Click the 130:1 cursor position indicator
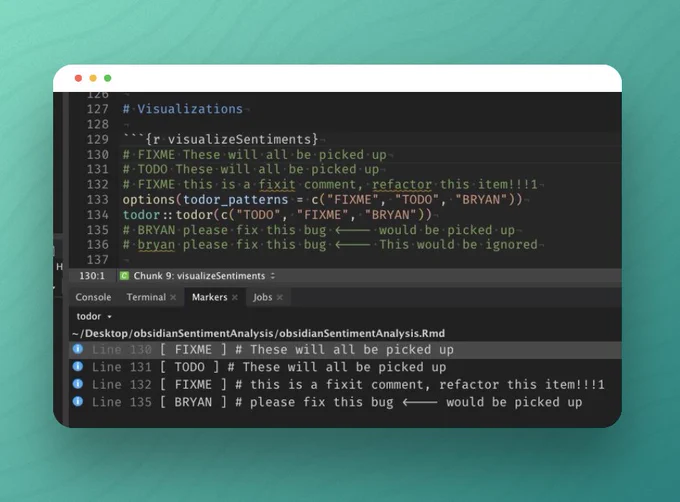The image size is (680, 502). coord(92,276)
